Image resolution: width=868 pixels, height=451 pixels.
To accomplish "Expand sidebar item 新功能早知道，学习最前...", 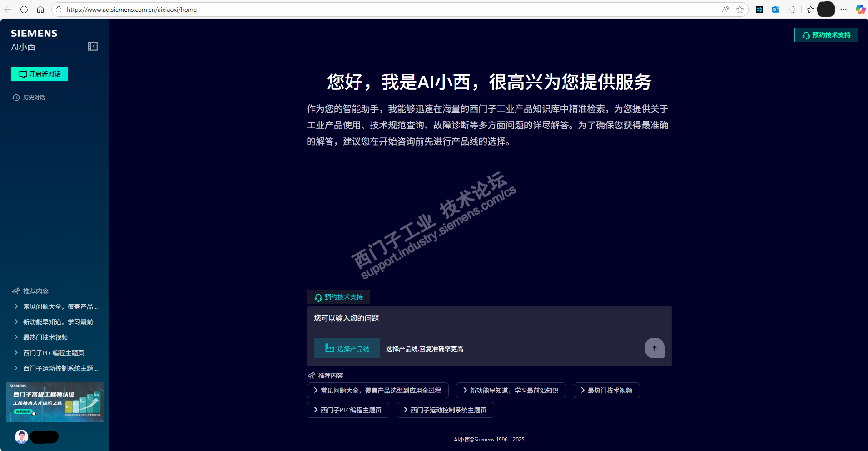I will [56, 322].
